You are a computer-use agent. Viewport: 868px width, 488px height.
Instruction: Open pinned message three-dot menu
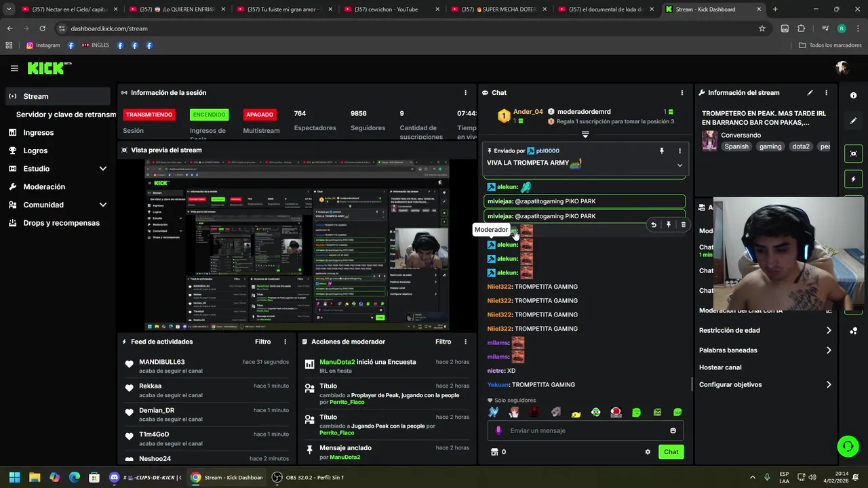(x=679, y=151)
